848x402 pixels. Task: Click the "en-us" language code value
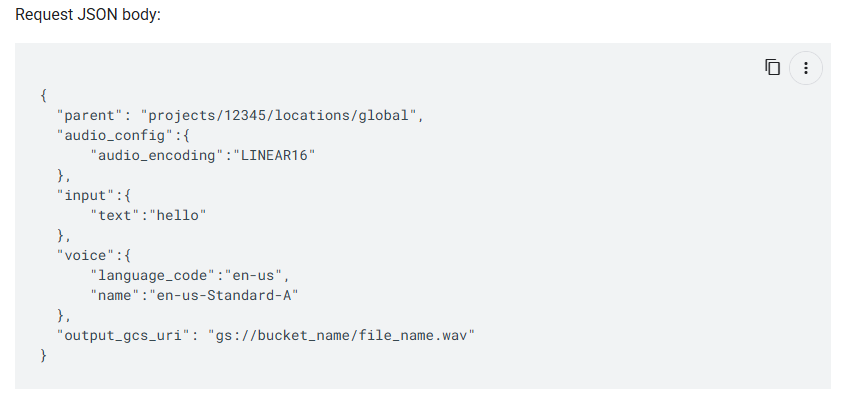point(258,275)
